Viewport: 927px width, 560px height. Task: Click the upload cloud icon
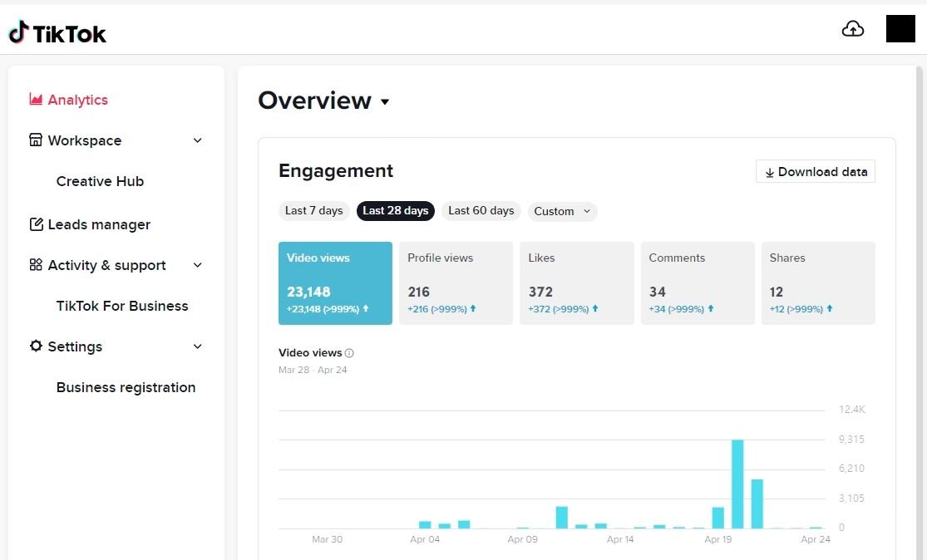pyautogui.click(x=852, y=29)
